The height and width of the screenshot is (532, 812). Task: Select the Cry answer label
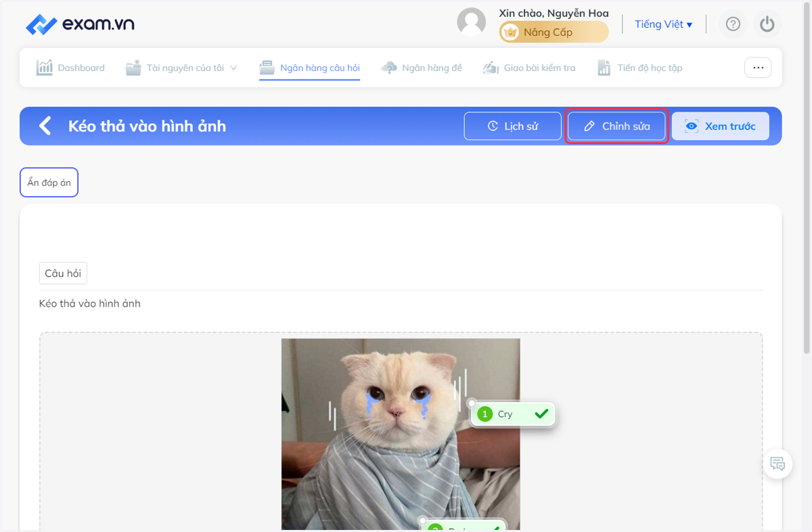click(513, 414)
